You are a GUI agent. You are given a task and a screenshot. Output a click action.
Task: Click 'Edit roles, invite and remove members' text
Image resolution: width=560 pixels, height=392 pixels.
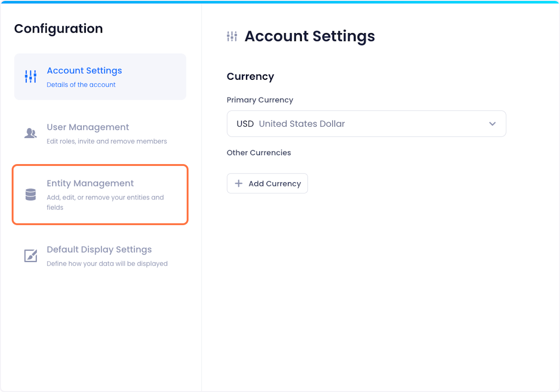coord(107,141)
